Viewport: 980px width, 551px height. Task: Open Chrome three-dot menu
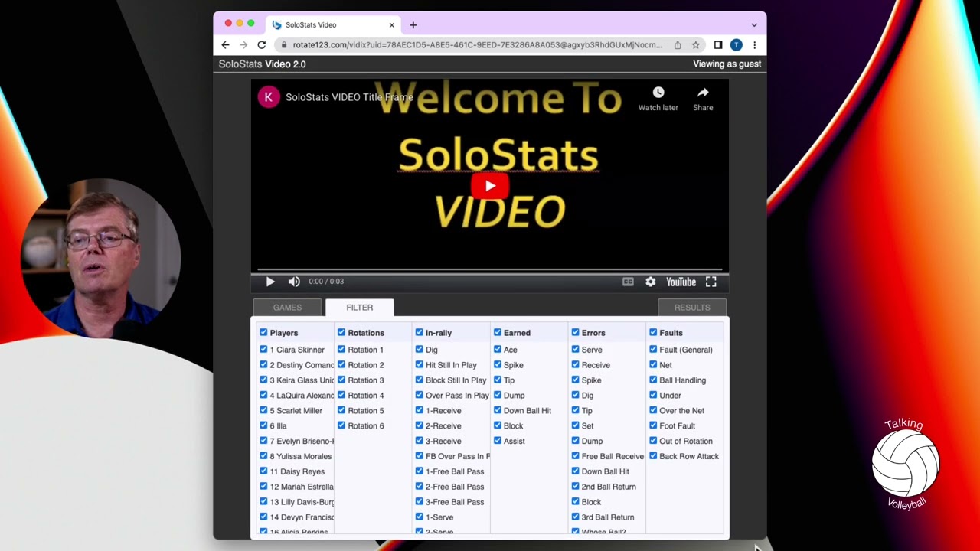click(x=754, y=45)
